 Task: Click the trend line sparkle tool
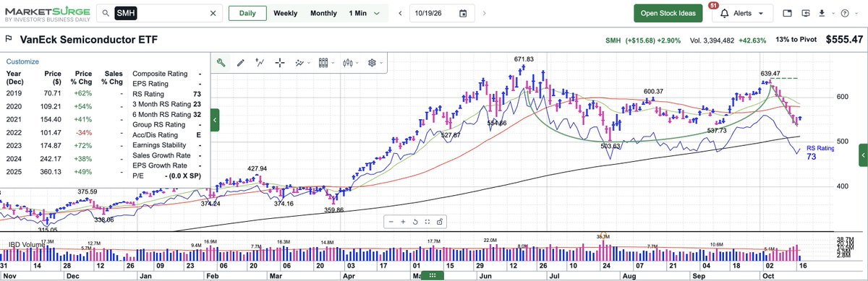(260, 63)
